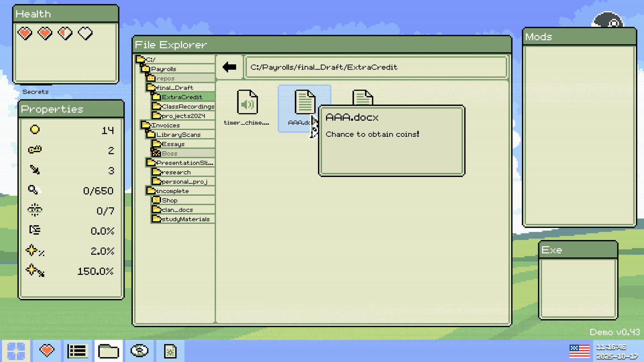The width and height of the screenshot is (644, 362).
Task: Click the File Explorer folder taskbar icon
Action: tap(109, 351)
